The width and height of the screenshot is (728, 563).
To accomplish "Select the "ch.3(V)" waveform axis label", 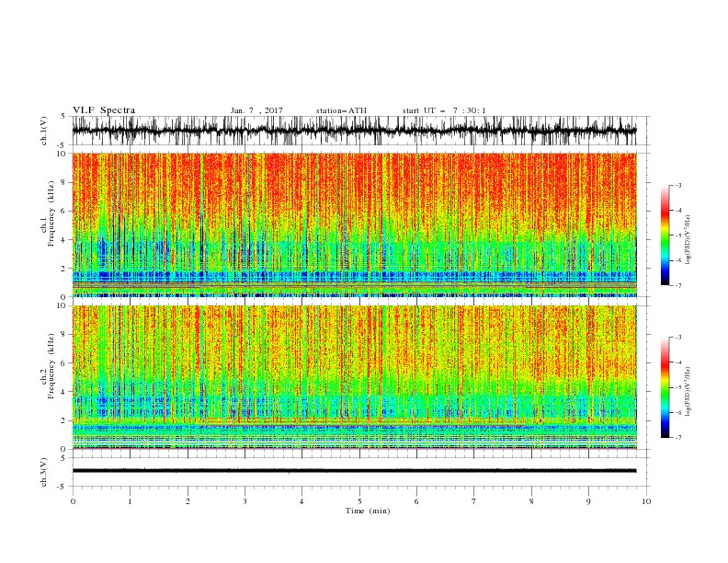I will coord(44,472).
